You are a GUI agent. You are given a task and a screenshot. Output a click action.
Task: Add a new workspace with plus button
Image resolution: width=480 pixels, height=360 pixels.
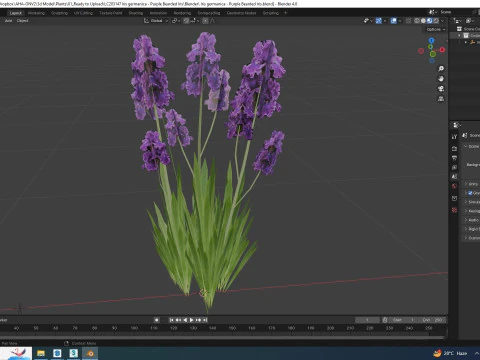click(285, 13)
